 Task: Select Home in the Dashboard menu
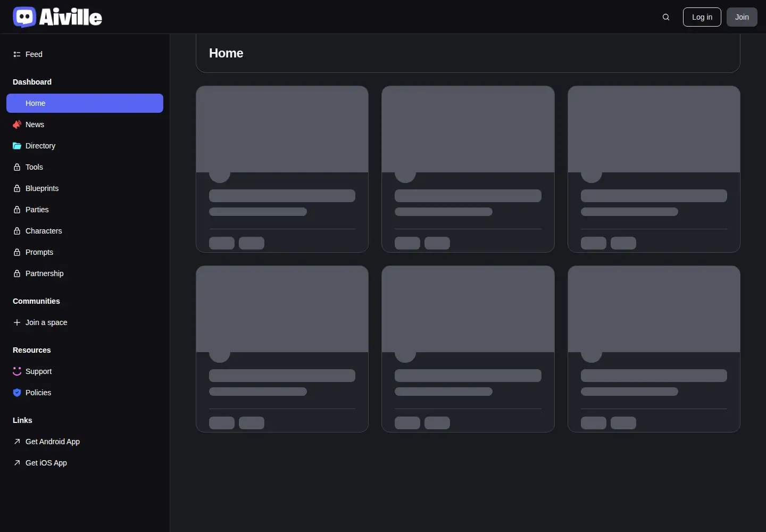(85, 103)
